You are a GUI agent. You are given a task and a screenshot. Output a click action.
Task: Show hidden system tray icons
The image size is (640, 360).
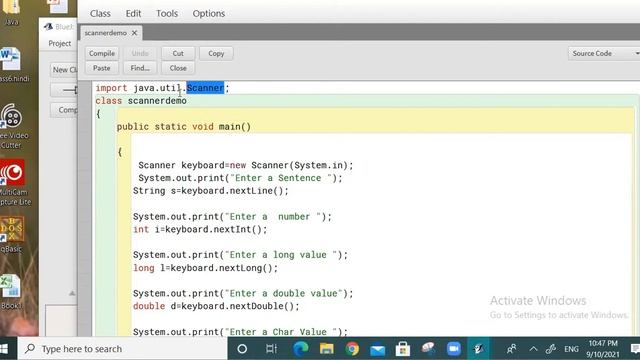point(533,349)
